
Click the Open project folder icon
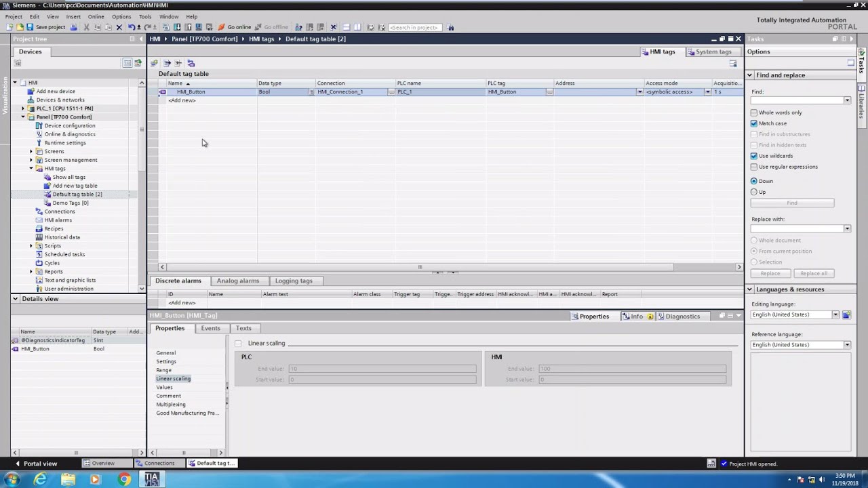20,27
